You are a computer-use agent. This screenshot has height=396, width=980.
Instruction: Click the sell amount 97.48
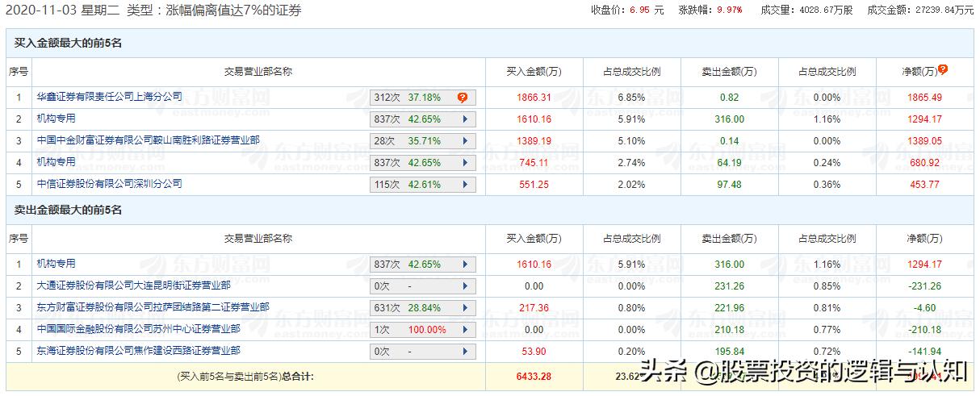click(x=729, y=185)
